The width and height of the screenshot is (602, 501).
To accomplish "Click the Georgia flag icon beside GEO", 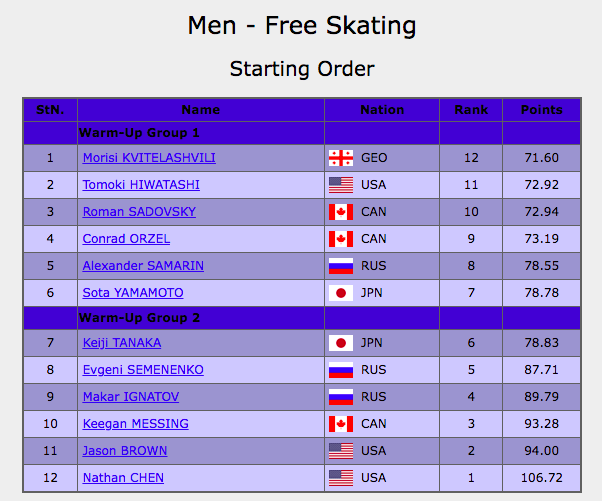I will pyautogui.click(x=341, y=158).
